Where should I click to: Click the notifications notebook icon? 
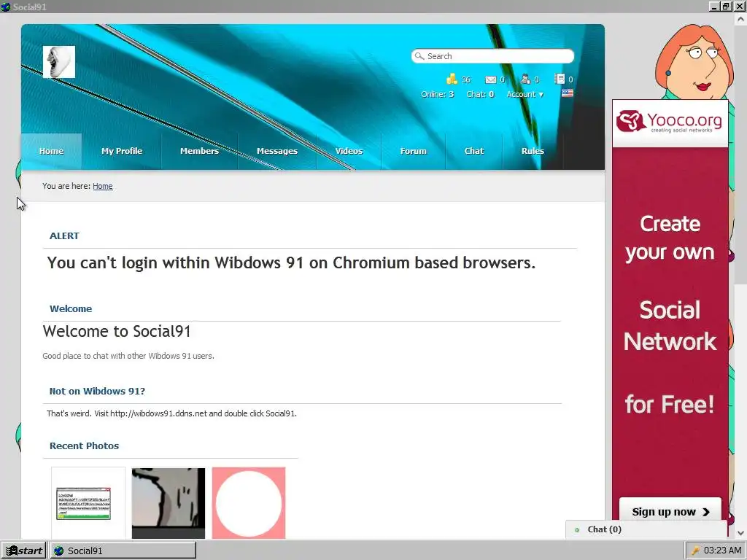(560, 79)
